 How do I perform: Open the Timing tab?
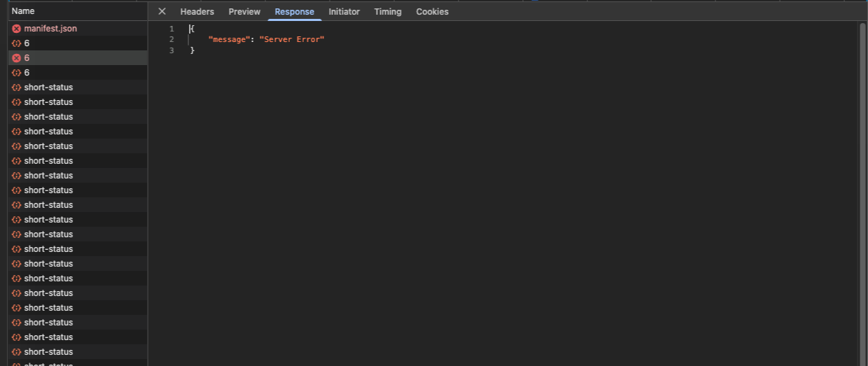(387, 12)
